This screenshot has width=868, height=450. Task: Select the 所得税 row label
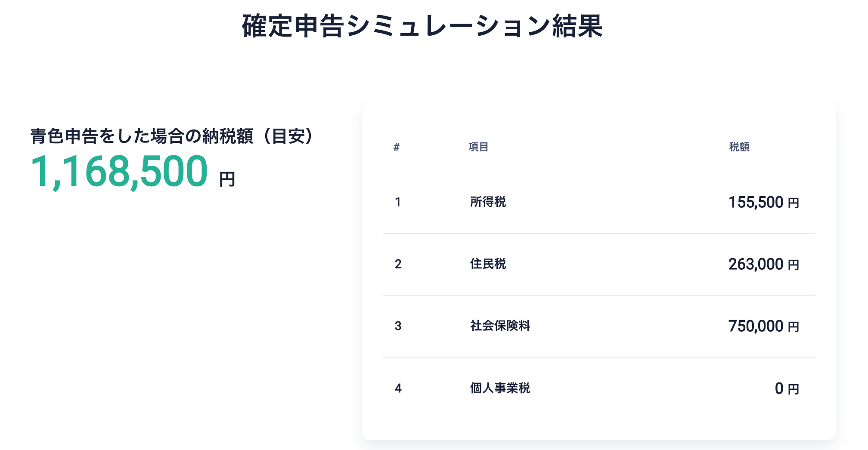488,202
